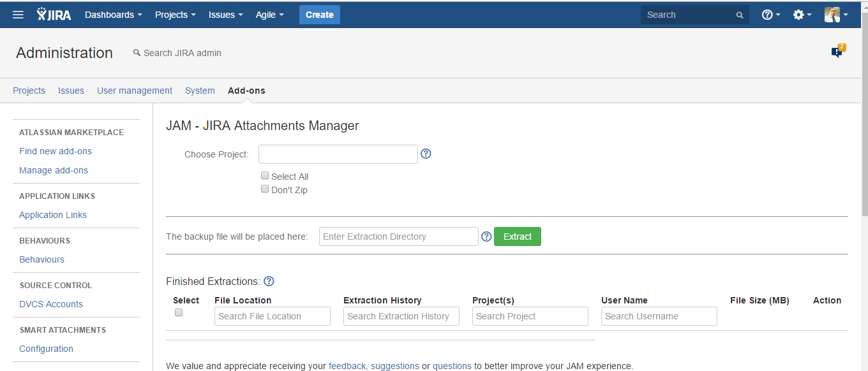Switch to the User management tab
This screenshot has height=371, width=868.
click(135, 91)
